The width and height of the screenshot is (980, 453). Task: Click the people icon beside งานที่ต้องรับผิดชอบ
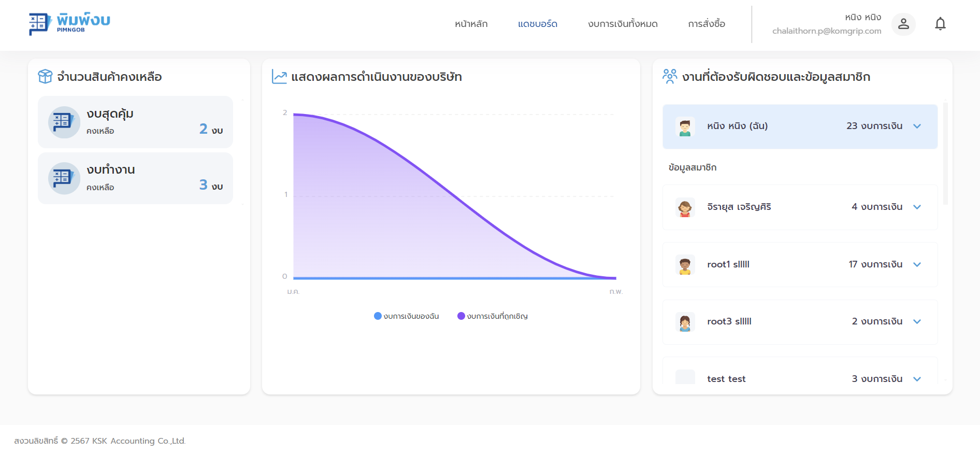[670, 77]
